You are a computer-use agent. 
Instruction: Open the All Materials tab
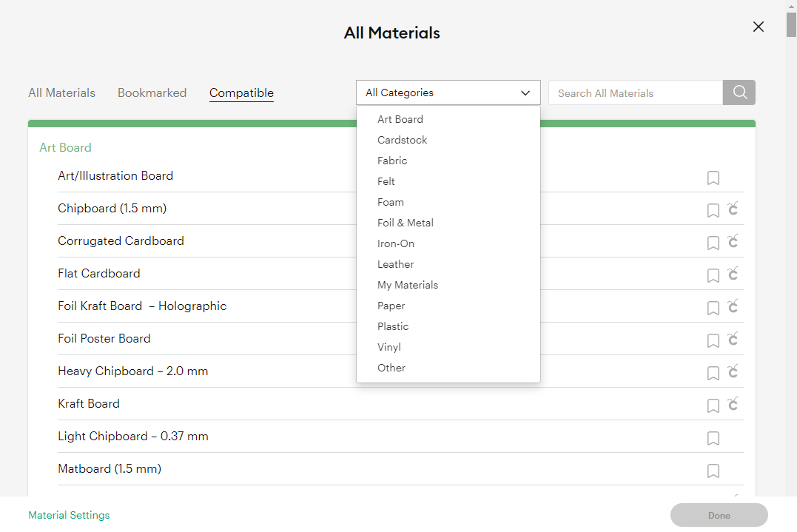pyautogui.click(x=61, y=93)
